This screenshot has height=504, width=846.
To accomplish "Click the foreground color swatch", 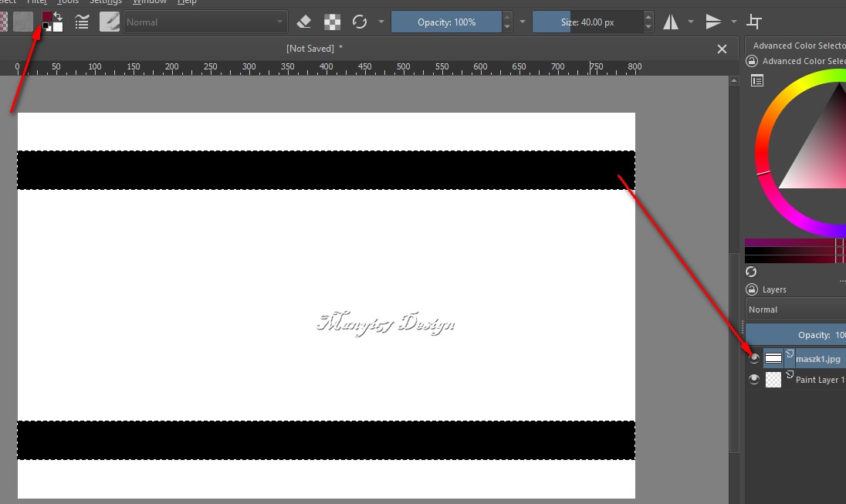I will pyautogui.click(x=47, y=17).
